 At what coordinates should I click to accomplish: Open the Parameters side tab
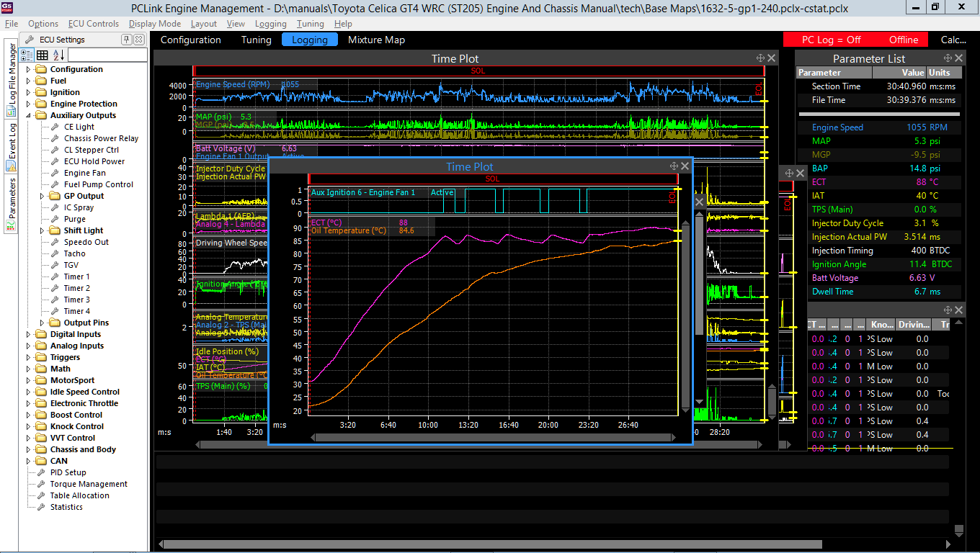click(x=11, y=204)
